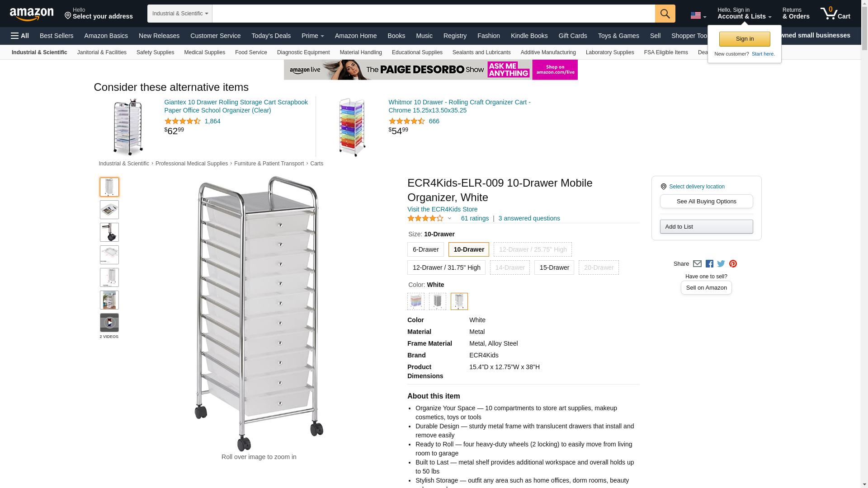
Task: Open the All hamburger menu
Action: tap(20, 36)
